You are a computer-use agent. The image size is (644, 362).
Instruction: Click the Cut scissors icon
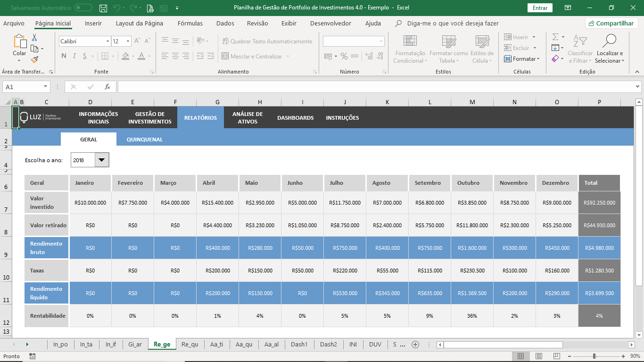coord(34,38)
